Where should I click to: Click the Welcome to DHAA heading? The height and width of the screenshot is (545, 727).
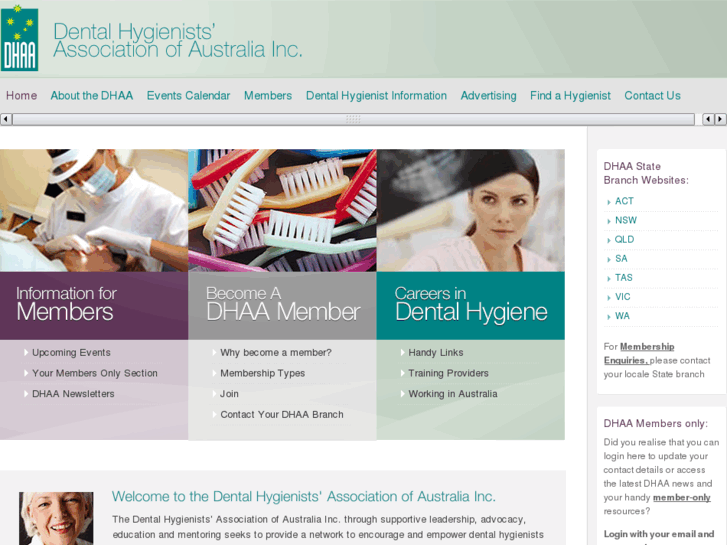pos(304,496)
